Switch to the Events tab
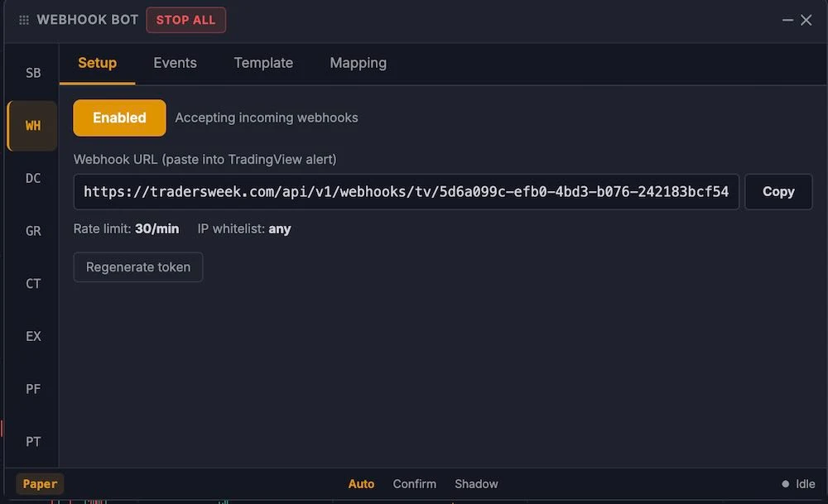This screenshot has width=828, height=504. pyautogui.click(x=176, y=64)
